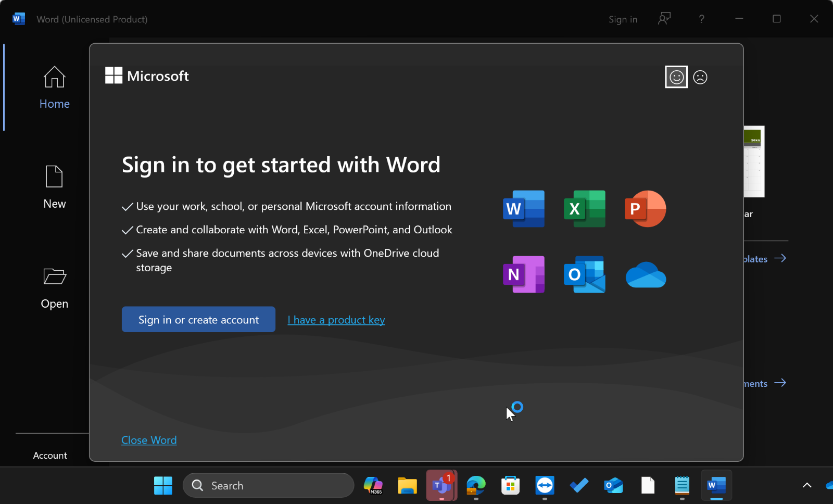Click the OneNote icon in the dialog

pos(523,274)
